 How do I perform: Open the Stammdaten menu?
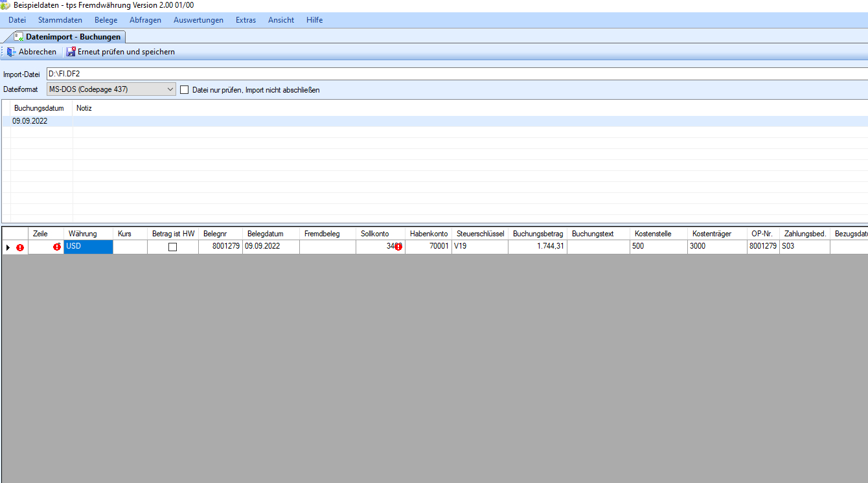pyautogui.click(x=60, y=20)
